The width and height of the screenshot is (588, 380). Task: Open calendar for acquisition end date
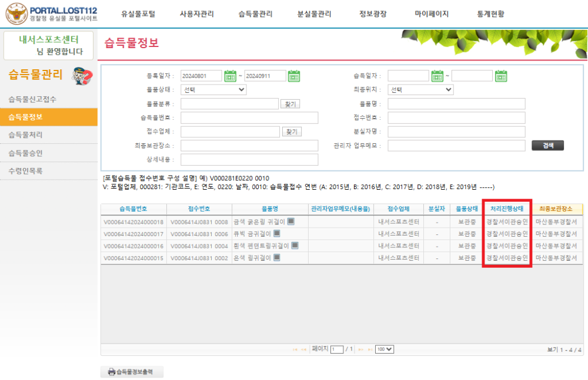(501, 76)
